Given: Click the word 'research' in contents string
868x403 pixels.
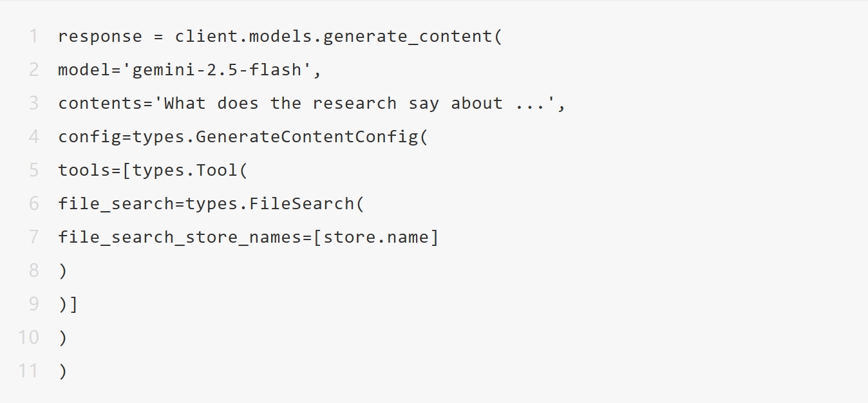Looking at the screenshot, I should pyautogui.click(x=354, y=103).
